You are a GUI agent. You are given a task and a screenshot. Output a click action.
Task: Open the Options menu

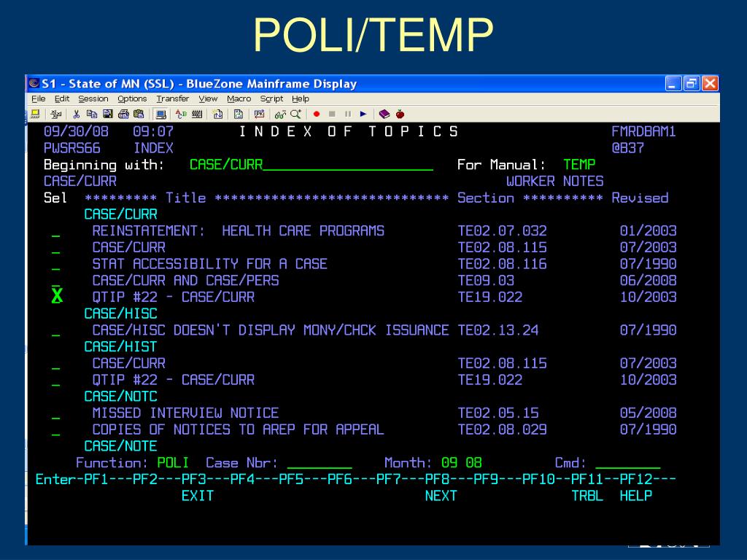coord(132,98)
